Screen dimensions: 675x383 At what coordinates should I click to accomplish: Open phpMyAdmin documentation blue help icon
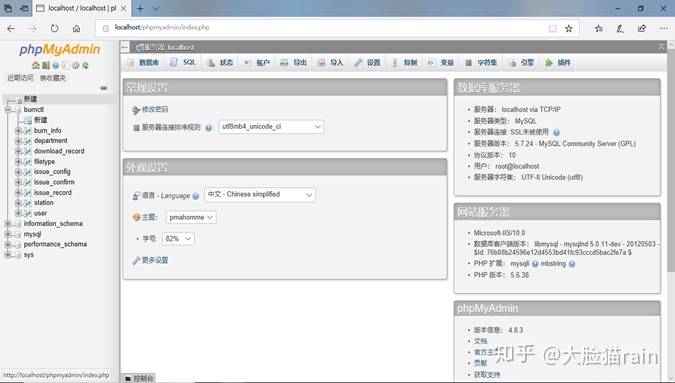56,65
